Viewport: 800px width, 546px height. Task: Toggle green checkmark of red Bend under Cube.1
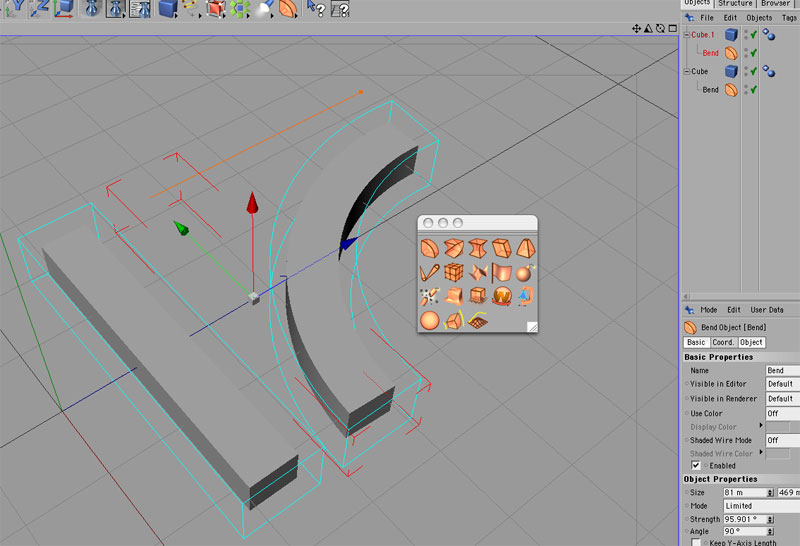pyautogui.click(x=753, y=53)
